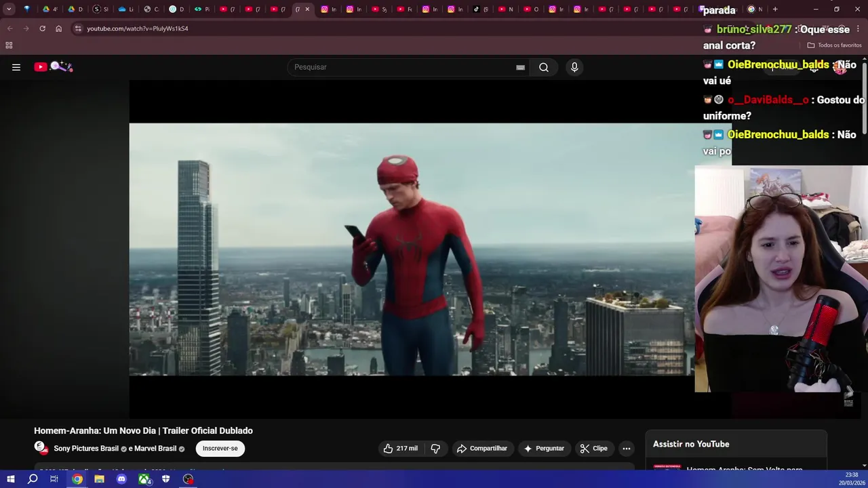This screenshot has width=868, height=488.
Task: Open Task View on taskbar
Action: tap(54, 479)
